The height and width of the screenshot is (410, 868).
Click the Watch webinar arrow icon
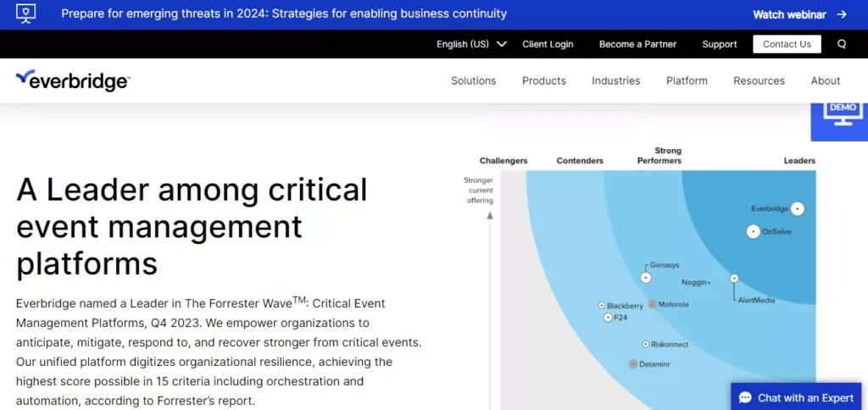(842, 14)
